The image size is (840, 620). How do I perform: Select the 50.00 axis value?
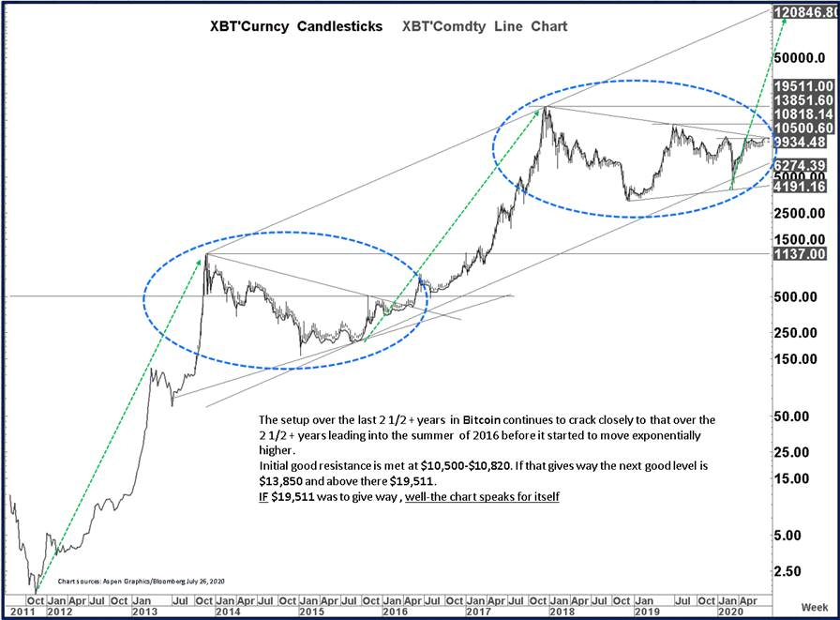coord(791,416)
